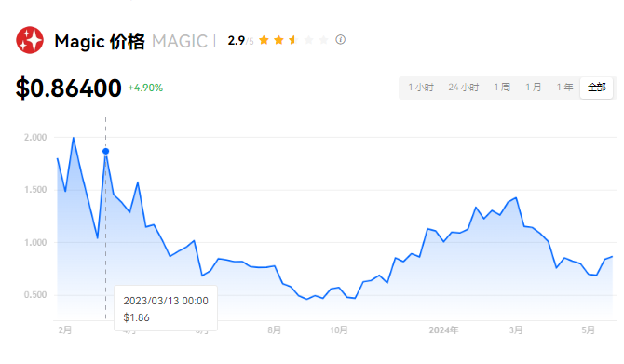Select the 1小时 time range tab
624x364 pixels.
[x=421, y=88]
